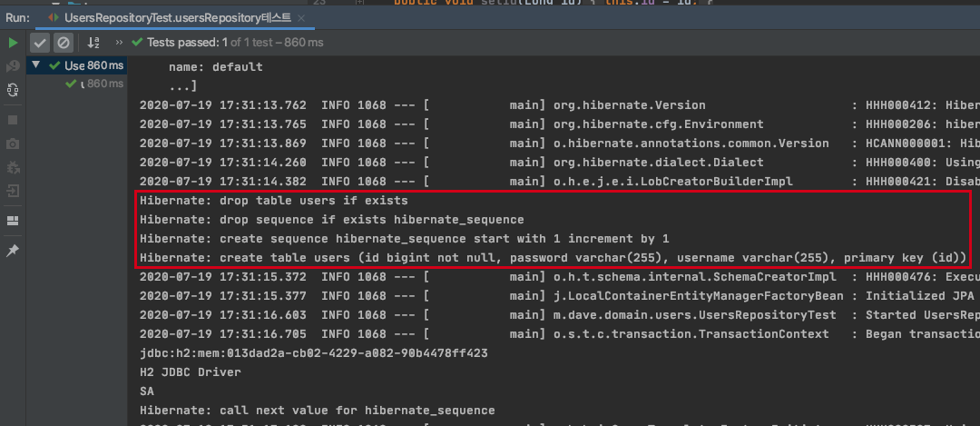980x426 pixels.
Task: Click the org.hibernate.Version log line
Action: pyautogui.click(x=559, y=105)
